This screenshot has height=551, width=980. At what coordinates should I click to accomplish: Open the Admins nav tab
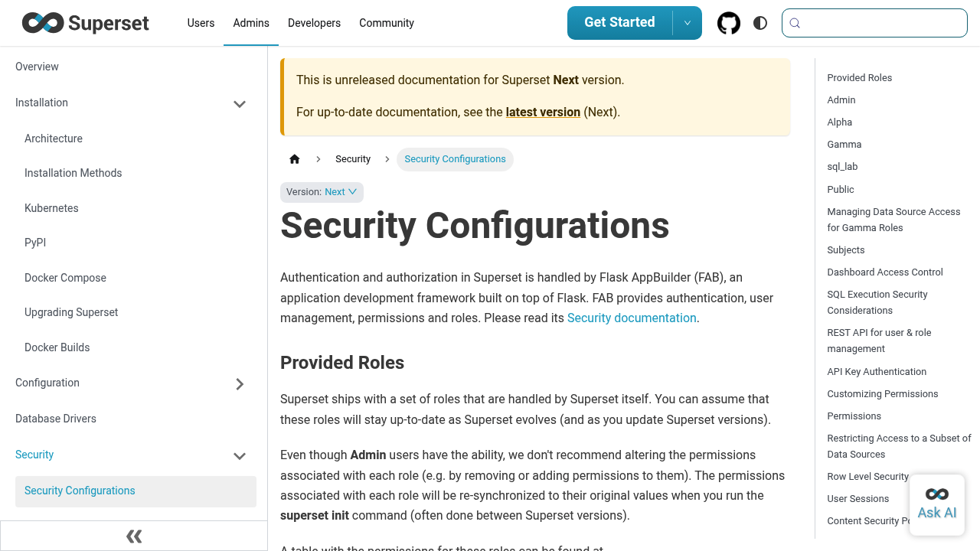coord(251,23)
